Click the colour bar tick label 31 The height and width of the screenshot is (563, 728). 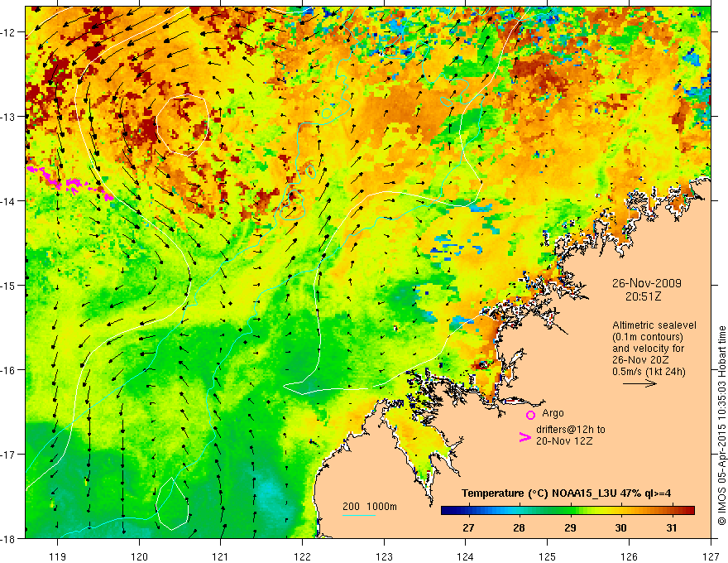(x=672, y=527)
